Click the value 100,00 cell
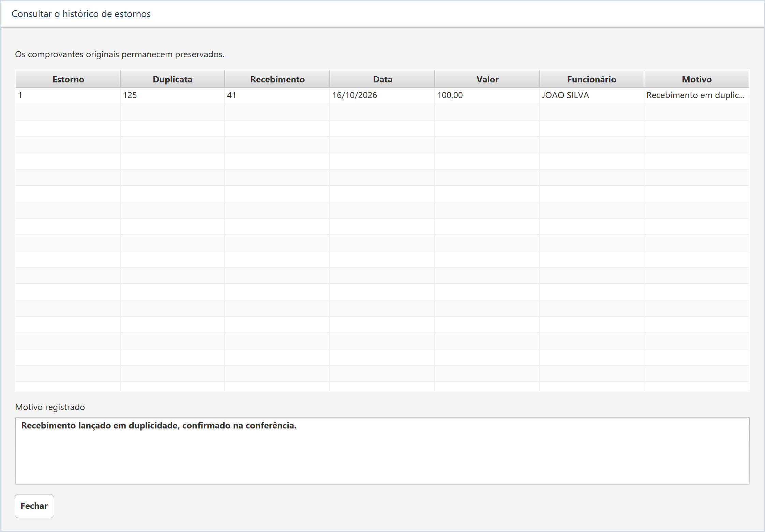 coord(487,95)
